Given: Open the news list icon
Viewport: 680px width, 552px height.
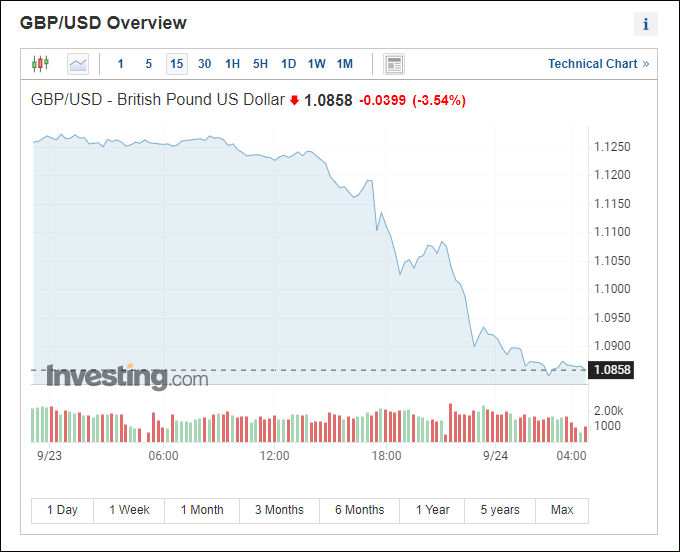Looking at the screenshot, I should [x=394, y=64].
